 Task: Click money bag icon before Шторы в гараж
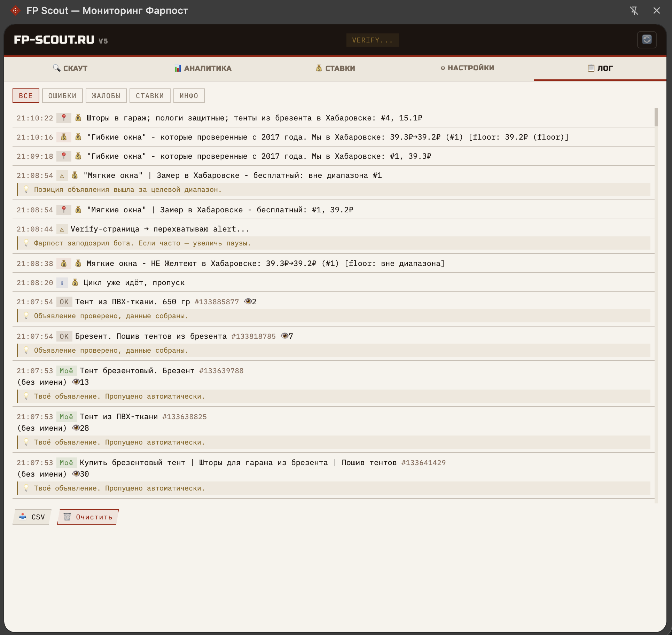click(78, 118)
